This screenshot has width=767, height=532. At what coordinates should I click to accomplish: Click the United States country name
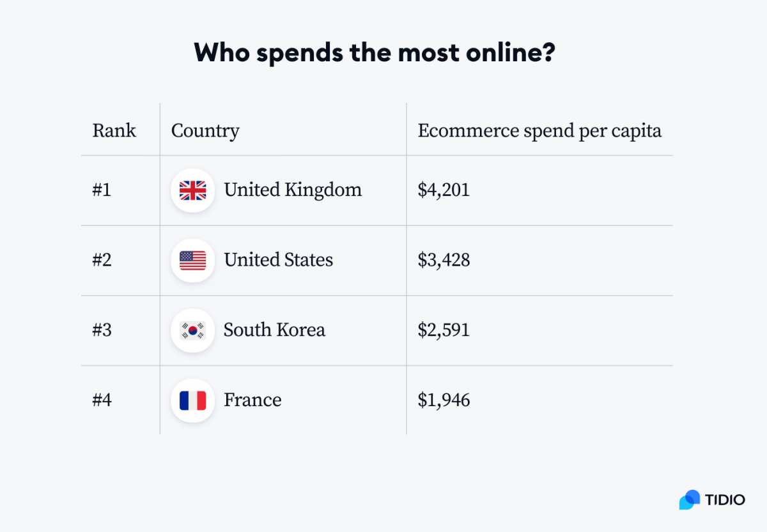(278, 260)
